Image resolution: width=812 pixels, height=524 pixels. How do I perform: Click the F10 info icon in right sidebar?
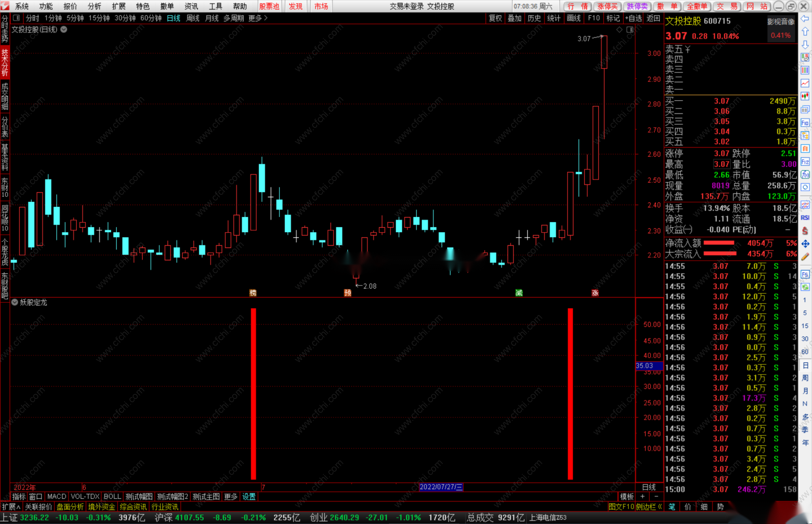coord(805,123)
